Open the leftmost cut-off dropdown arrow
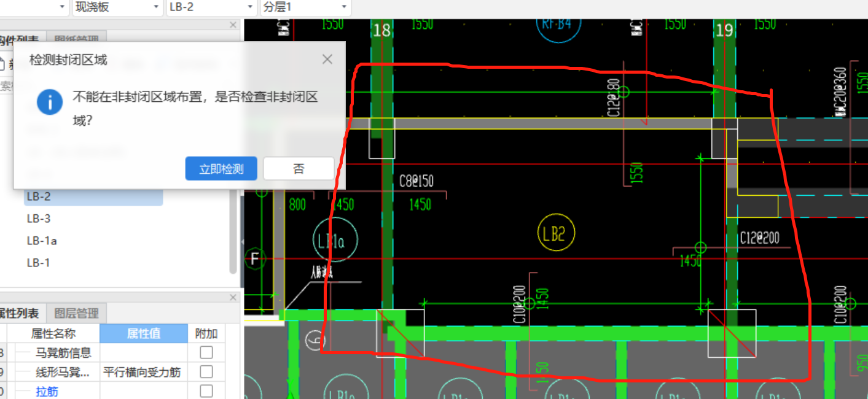This screenshot has height=399, width=868. point(62,7)
